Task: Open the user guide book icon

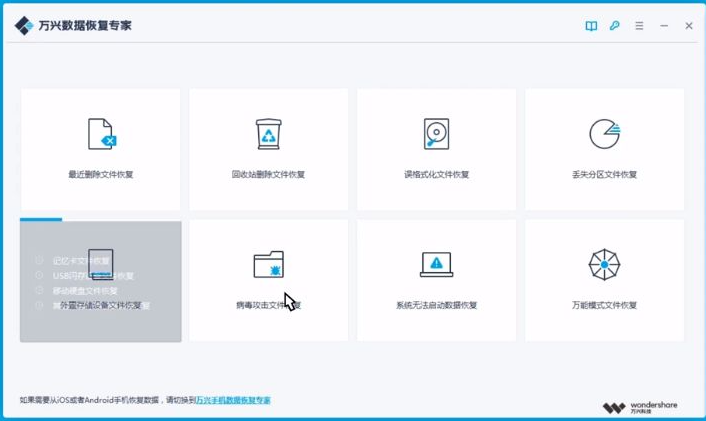Action: (591, 26)
